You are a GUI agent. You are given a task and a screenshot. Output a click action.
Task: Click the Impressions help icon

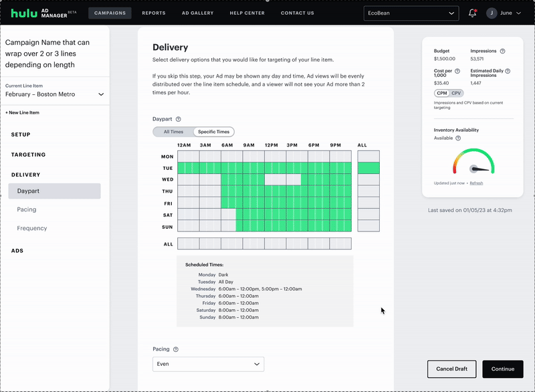[x=502, y=51]
